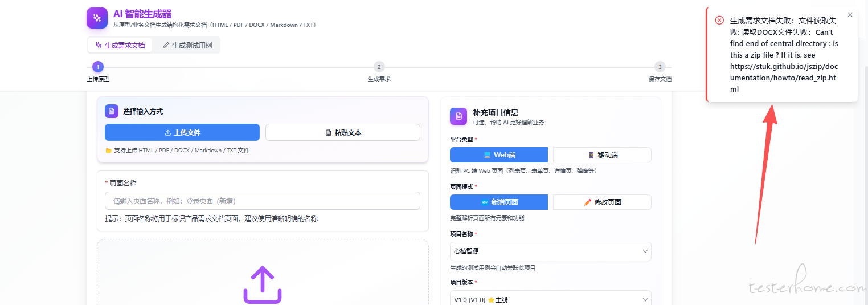Choose 修改页面 page mode
868x305 pixels.
pyautogui.click(x=602, y=202)
